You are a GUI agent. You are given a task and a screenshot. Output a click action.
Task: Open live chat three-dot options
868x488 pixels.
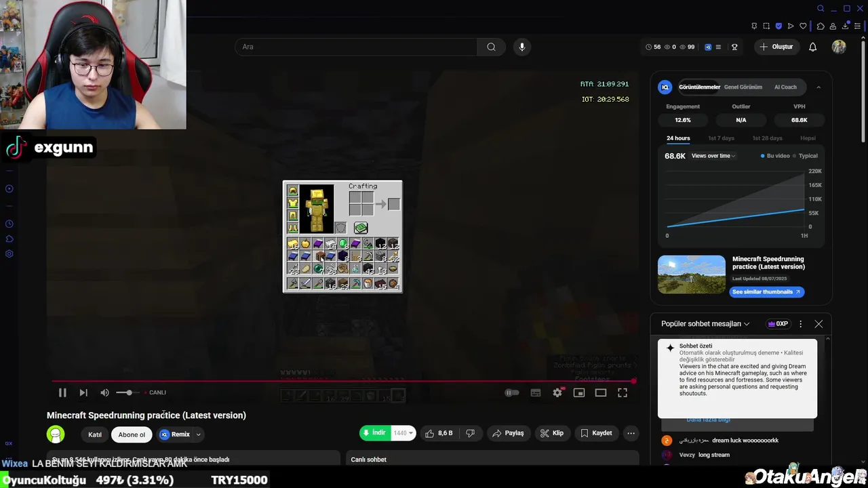(x=800, y=324)
